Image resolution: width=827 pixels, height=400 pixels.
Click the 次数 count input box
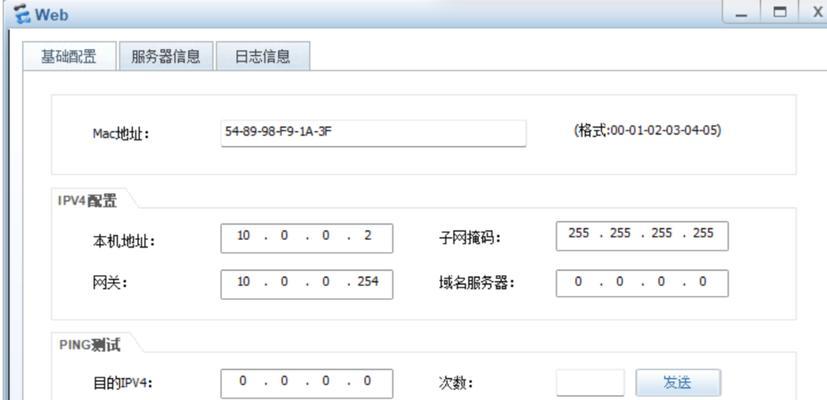[x=590, y=383]
